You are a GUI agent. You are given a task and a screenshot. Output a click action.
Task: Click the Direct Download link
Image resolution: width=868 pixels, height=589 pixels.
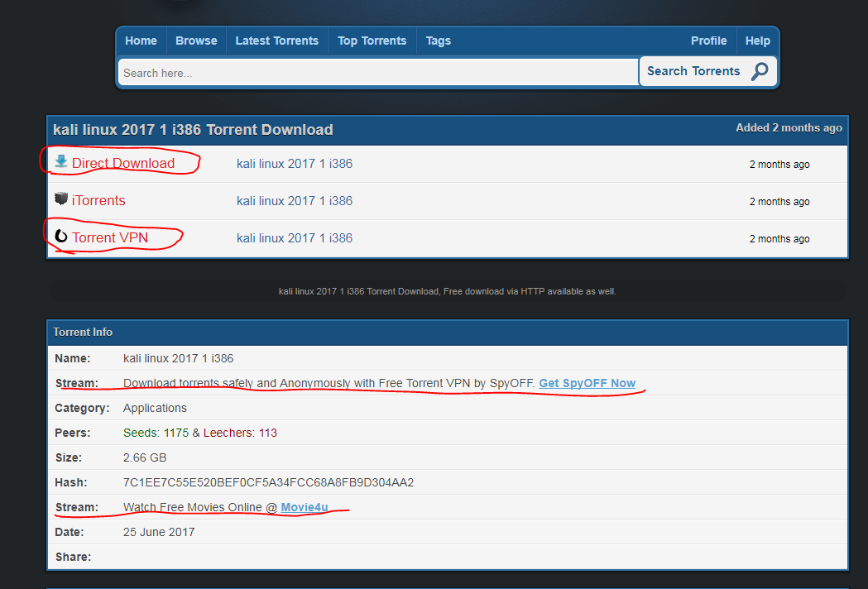122,163
